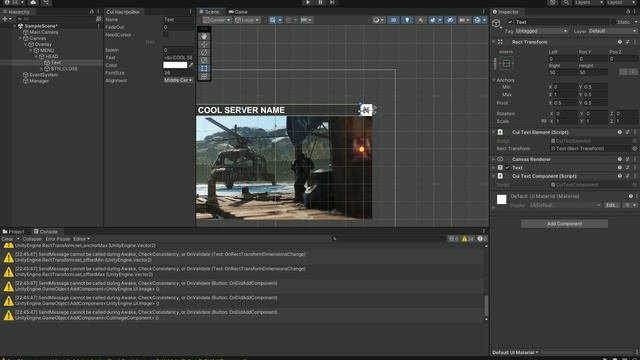Open the Alignment dropdown
Viewport: 640px width, 360px height.
pyautogui.click(x=178, y=80)
